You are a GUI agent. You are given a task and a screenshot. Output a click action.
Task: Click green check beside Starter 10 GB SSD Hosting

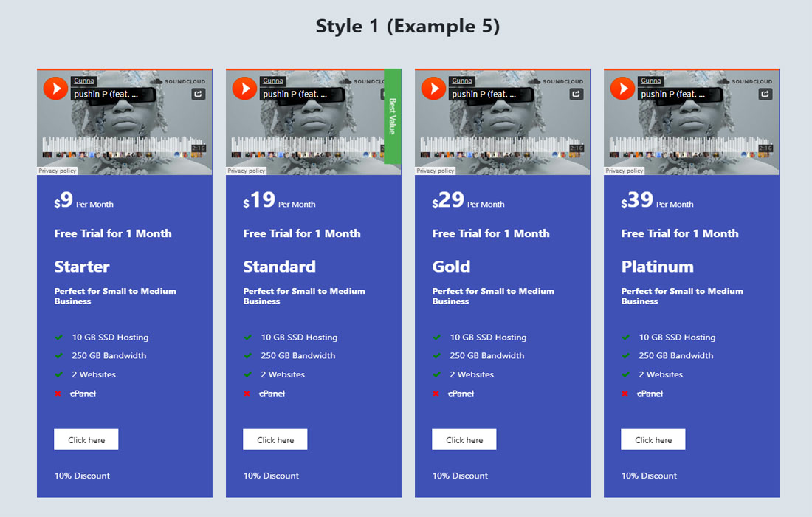click(x=58, y=338)
